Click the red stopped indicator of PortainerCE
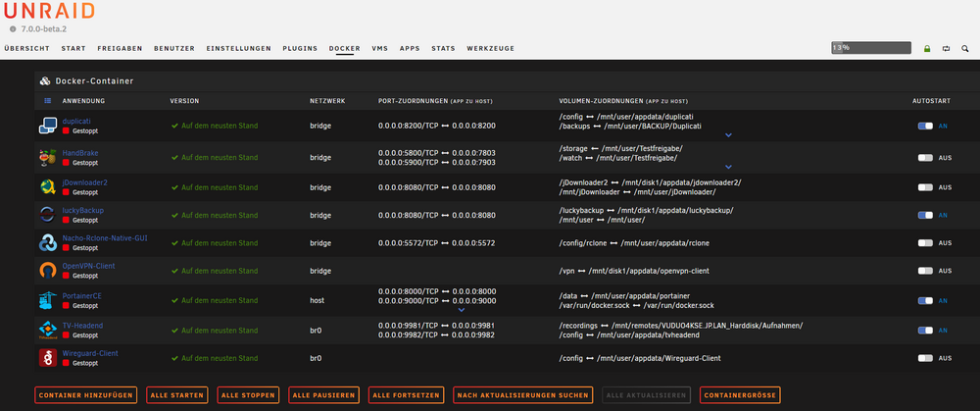Screen dimensions: 980x411 (66, 305)
